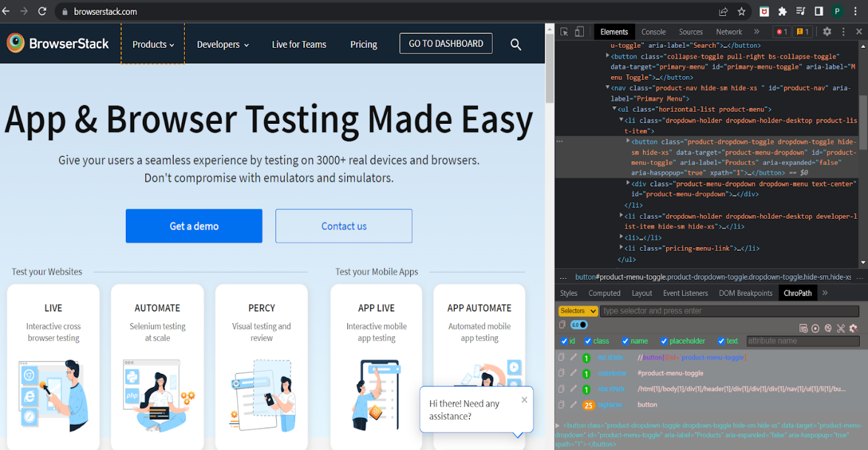Bookmark page with the star icon

point(742,11)
